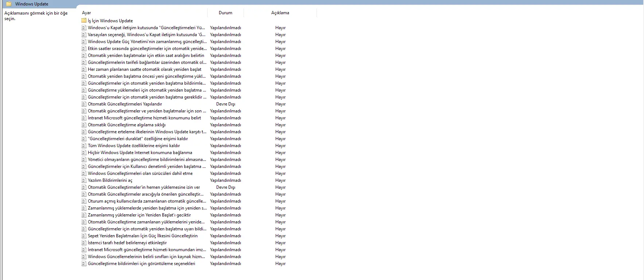Select Zamanlanmış yüklemelerde yeniden başlatma için yeniden row
Screen dimensions: 644x280
pyautogui.click(x=147, y=208)
